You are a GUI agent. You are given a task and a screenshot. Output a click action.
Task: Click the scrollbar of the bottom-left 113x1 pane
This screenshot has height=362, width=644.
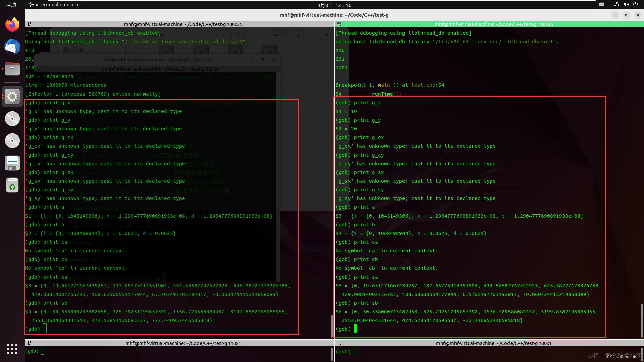[x=332, y=354]
